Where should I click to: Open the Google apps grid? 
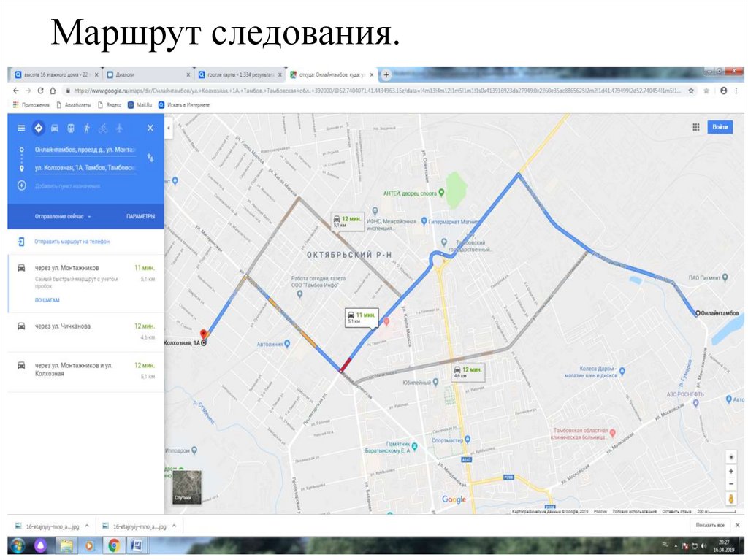pyautogui.click(x=696, y=127)
